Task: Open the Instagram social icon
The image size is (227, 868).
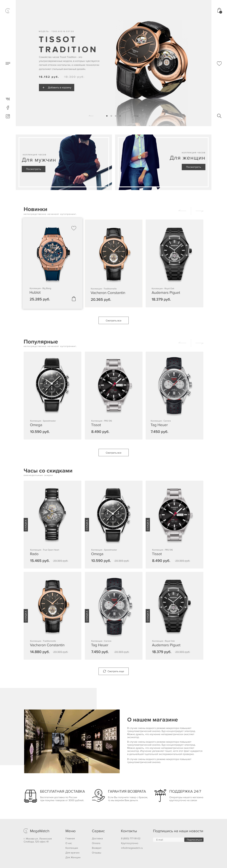Action: click(x=8, y=116)
